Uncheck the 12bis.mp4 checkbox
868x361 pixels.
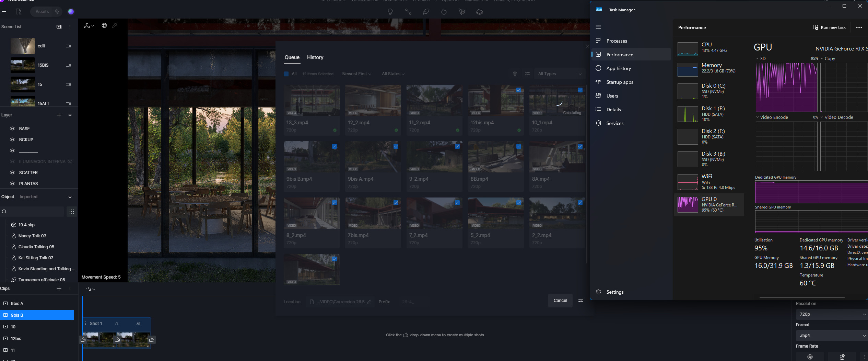click(519, 90)
